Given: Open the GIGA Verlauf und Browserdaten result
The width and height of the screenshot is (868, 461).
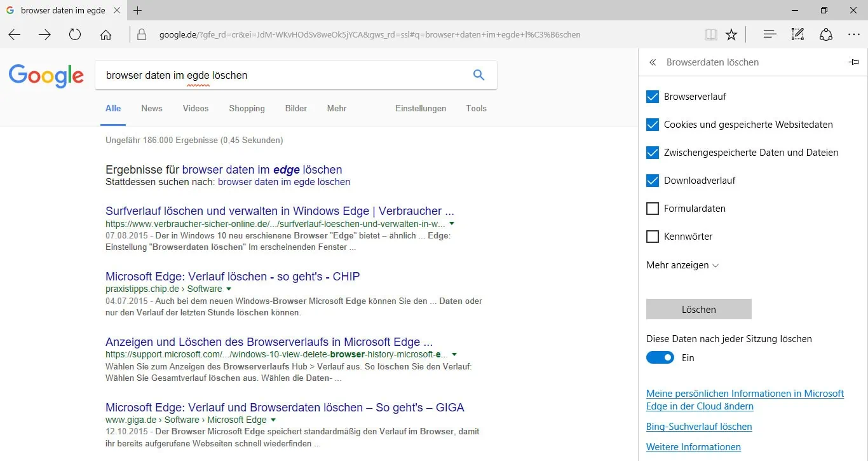Looking at the screenshot, I should (285, 408).
